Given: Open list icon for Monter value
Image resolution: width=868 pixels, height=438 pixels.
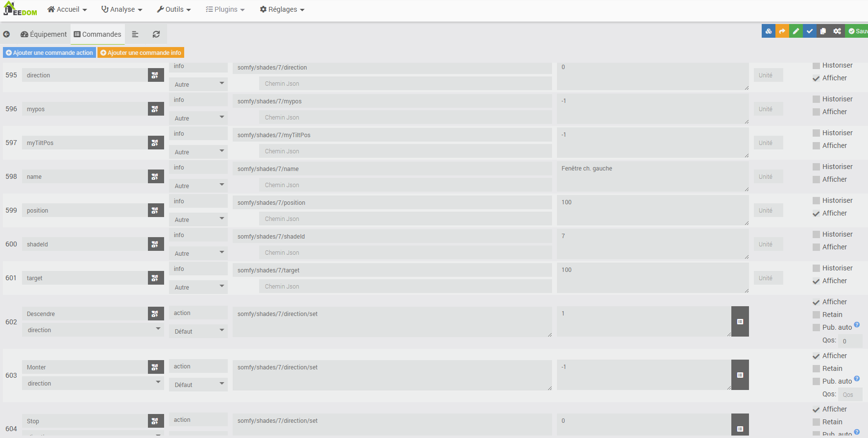Looking at the screenshot, I should pyautogui.click(x=740, y=375).
